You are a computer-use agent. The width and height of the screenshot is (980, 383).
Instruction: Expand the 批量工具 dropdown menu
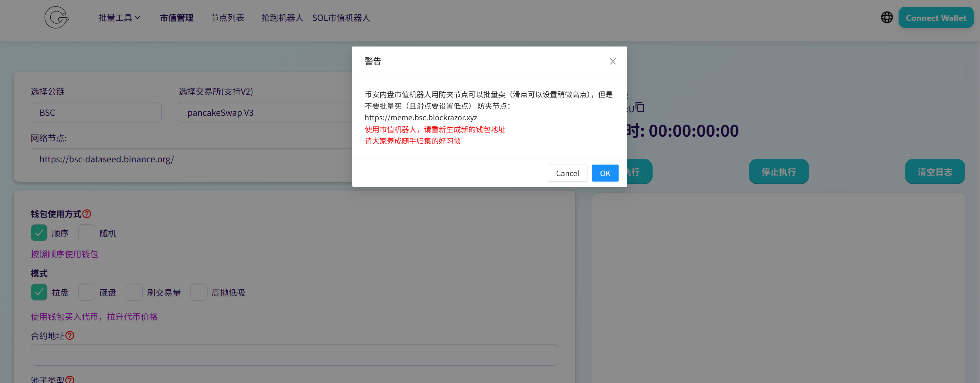coord(119,18)
